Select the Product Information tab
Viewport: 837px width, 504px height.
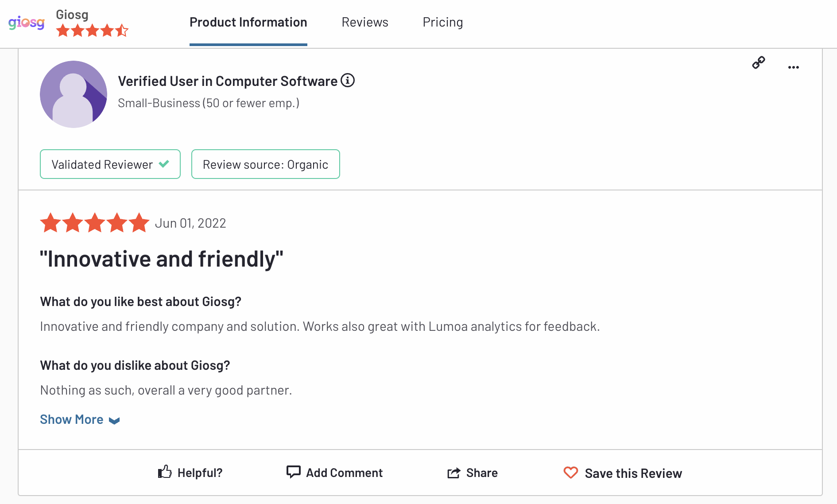[248, 22]
